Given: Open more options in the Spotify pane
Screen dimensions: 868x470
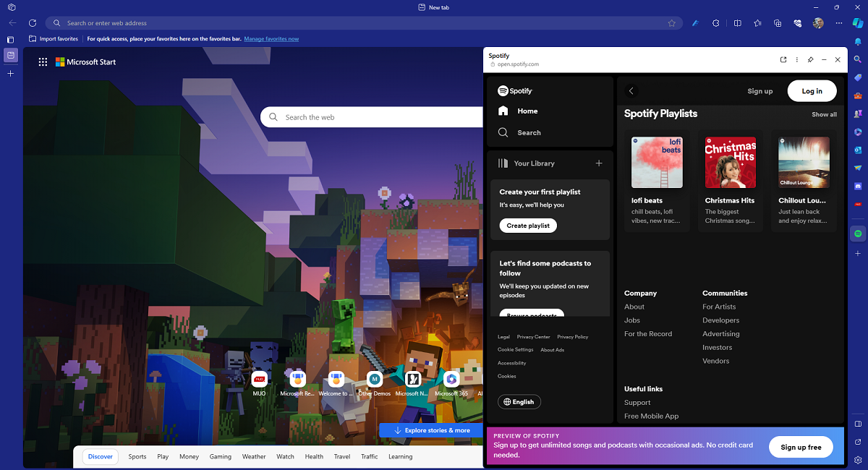Looking at the screenshot, I should [x=796, y=59].
